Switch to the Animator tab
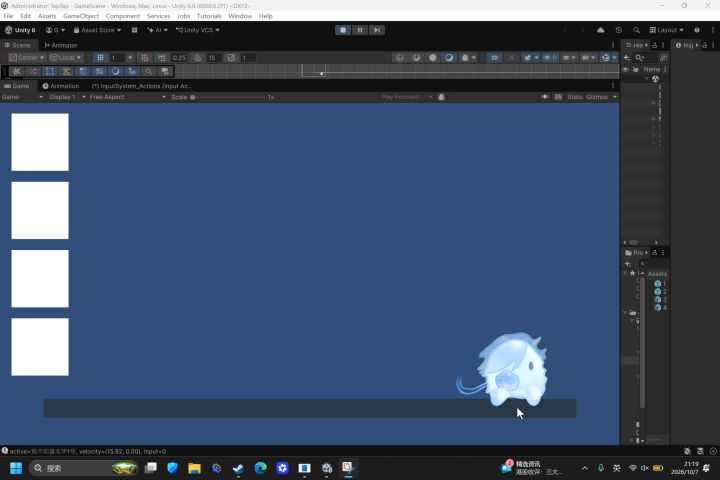The image size is (720, 480). coord(61,45)
